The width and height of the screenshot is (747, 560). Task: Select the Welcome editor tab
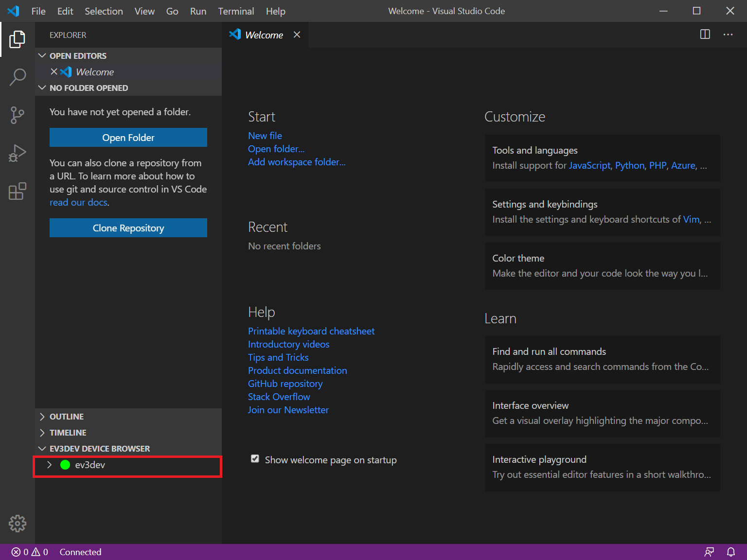(264, 35)
